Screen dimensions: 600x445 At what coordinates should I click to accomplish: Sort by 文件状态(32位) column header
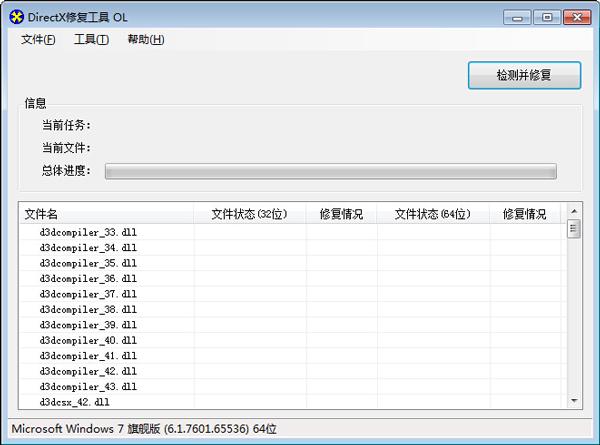click(249, 214)
